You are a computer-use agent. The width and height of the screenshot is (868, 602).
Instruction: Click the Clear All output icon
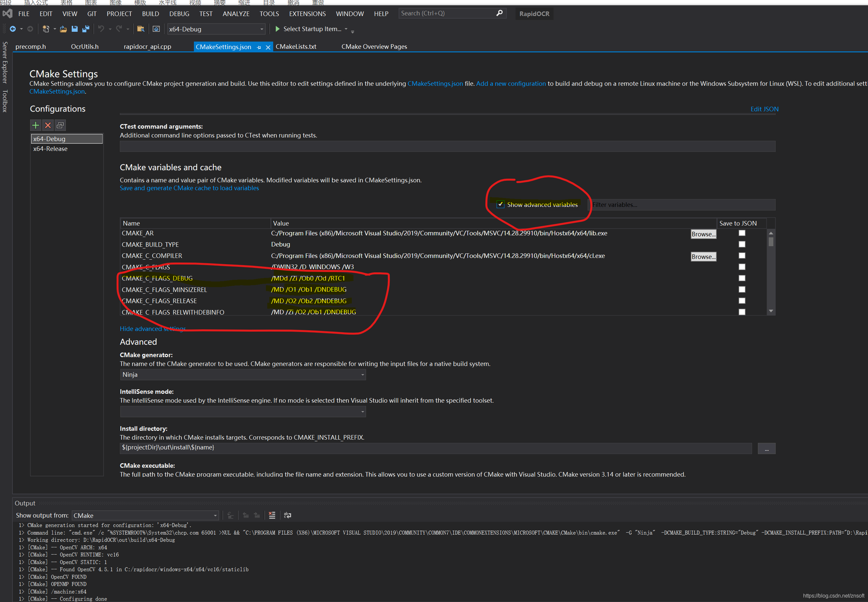(272, 515)
